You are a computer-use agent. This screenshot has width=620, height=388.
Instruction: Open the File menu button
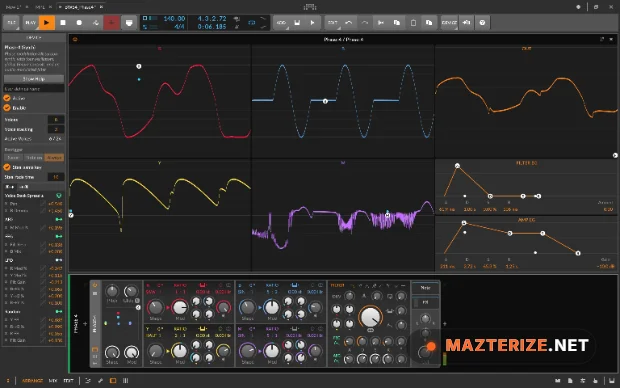(x=11, y=23)
